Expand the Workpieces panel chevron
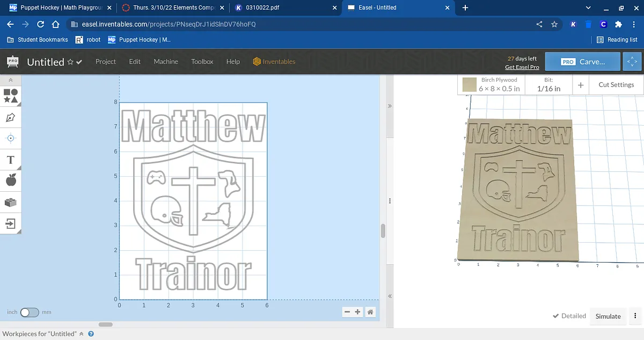The width and height of the screenshot is (644, 340). click(x=82, y=334)
